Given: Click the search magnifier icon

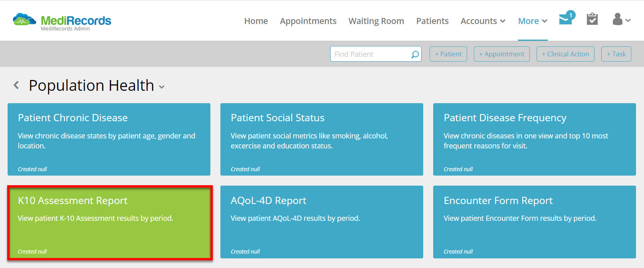Looking at the screenshot, I should 415,54.
